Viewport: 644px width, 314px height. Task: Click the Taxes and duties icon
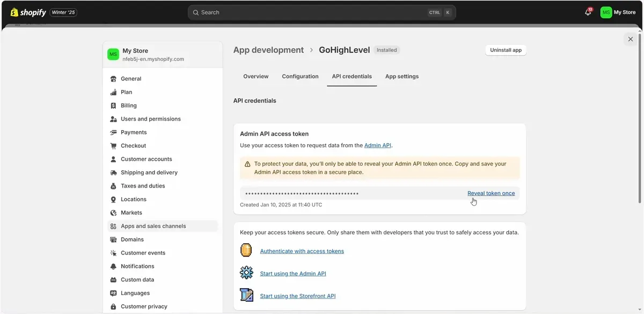click(x=113, y=186)
